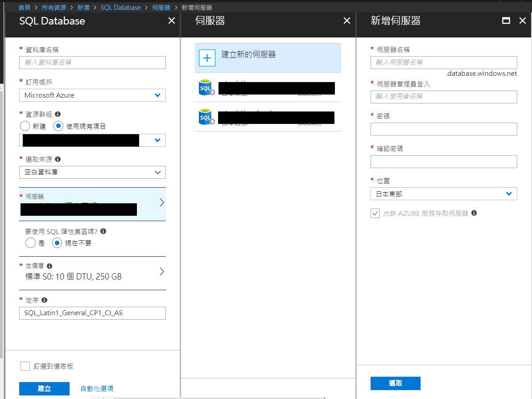Open the 訂用帳戶 Microsoft Azure dropdown

pos(92,95)
